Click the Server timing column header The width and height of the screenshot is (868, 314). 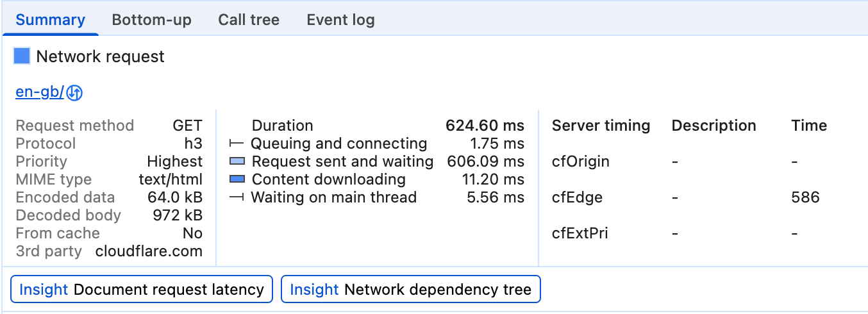(601, 126)
